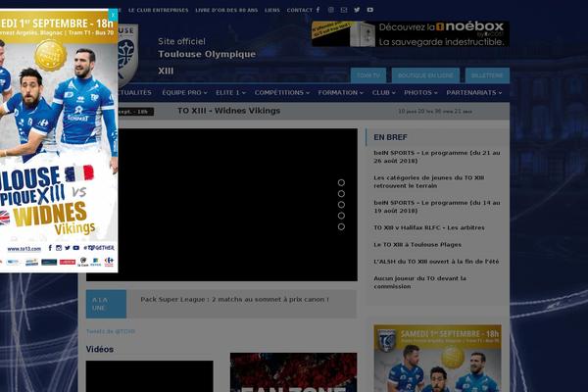Open the Twitter icon in top bar
The width and height of the screenshot is (588, 392).
click(357, 10)
